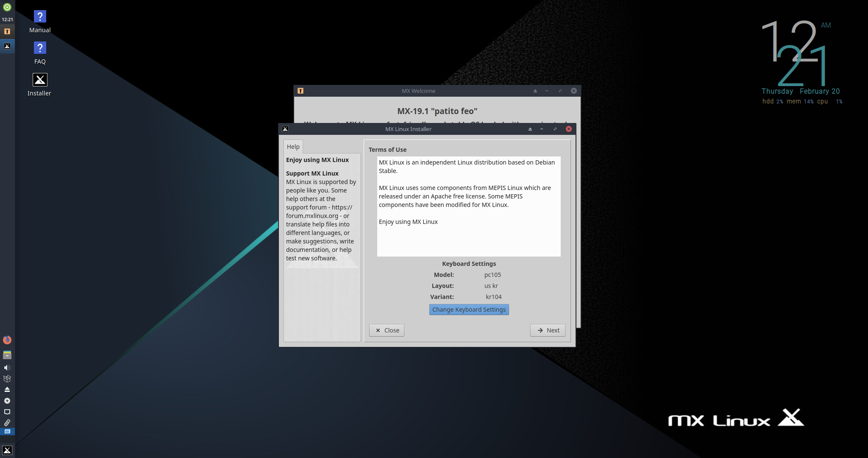Minimize the MX Welcome window
Image resolution: width=868 pixels, height=458 pixels.
[x=547, y=91]
